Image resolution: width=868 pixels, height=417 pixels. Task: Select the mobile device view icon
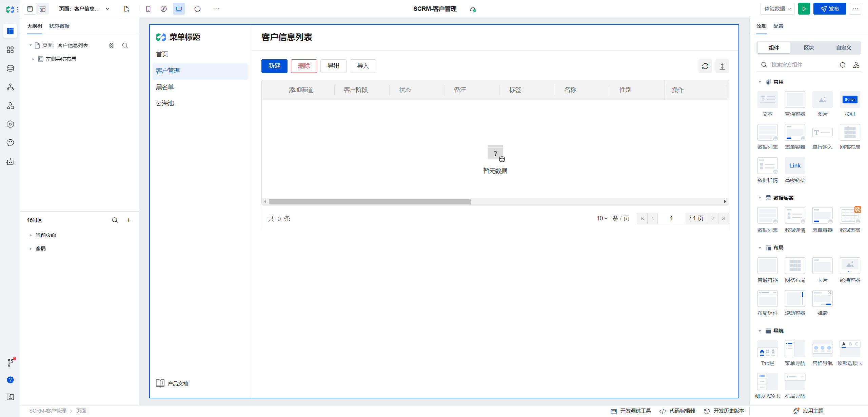(148, 9)
